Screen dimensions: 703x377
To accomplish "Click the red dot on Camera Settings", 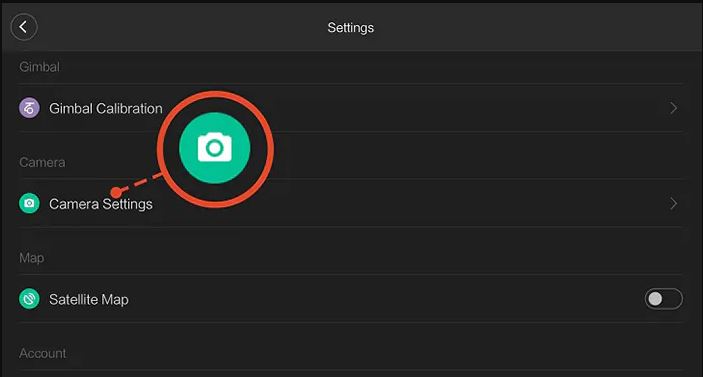I will coord(116,192).
